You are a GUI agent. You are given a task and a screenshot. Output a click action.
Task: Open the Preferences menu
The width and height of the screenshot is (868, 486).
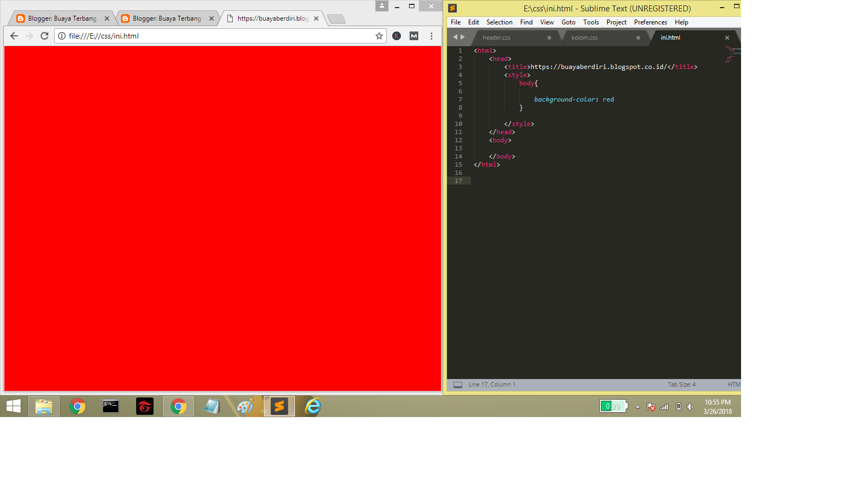click(x=650, y=22)
